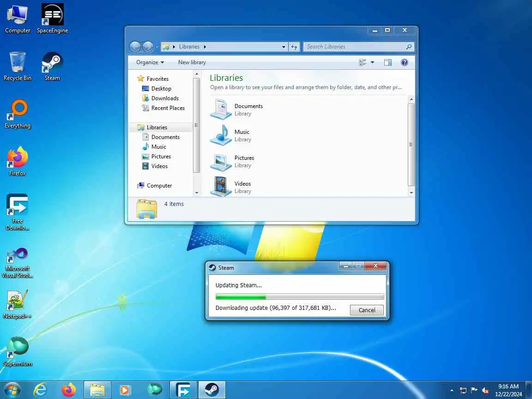The width and height of the screenshot is (532, 399).
Task: Toggle the preview pane in Explorer
Action: (388, 62)
